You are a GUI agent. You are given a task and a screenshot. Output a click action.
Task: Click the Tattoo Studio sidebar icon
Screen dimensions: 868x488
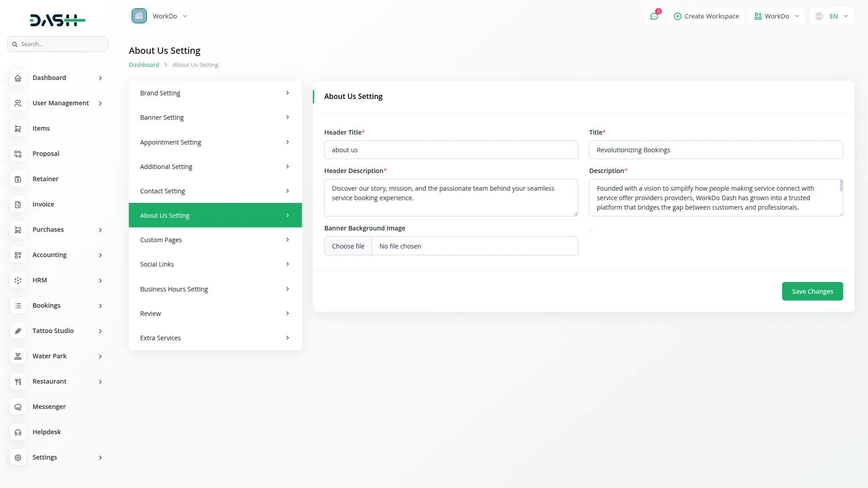(x=18, y=331)
